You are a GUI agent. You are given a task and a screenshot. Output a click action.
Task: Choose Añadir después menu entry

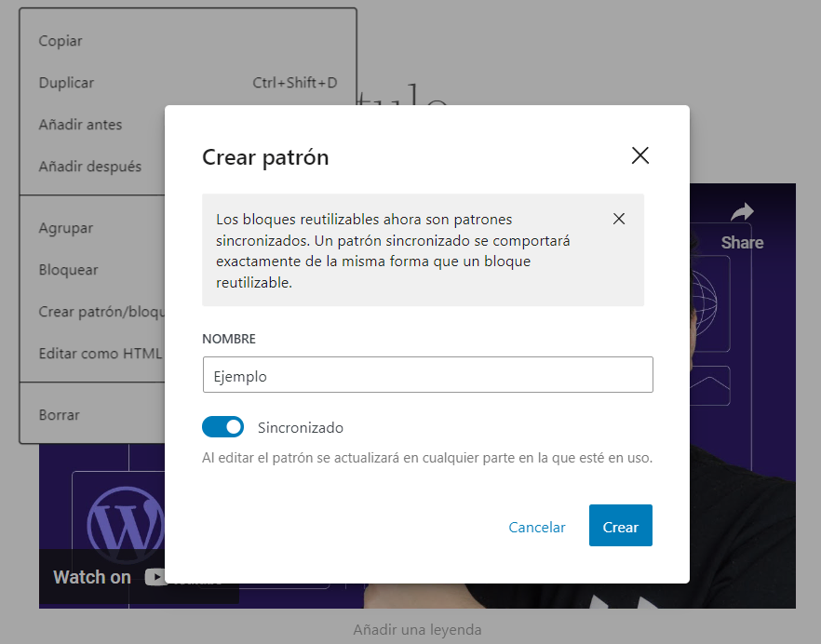pyautogui.click(x=89, y=167)
